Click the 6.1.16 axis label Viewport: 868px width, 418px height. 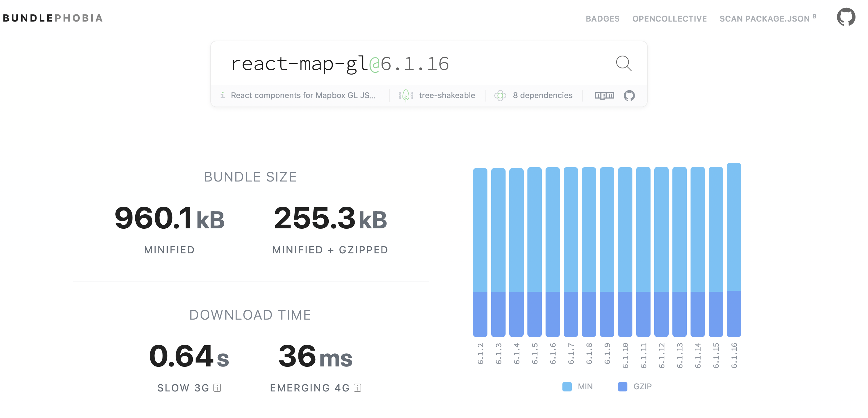734,355
